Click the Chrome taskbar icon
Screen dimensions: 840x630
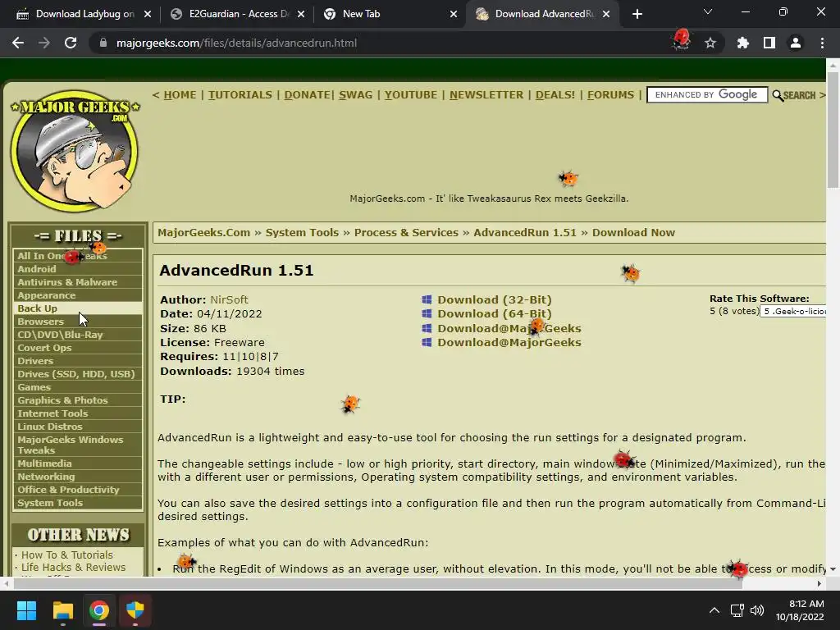(99, 610)
